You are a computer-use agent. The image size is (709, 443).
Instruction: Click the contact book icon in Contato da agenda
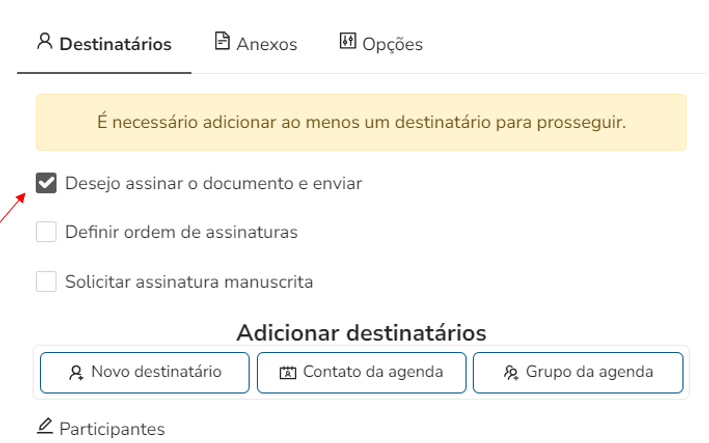click(x=288, y=373)
